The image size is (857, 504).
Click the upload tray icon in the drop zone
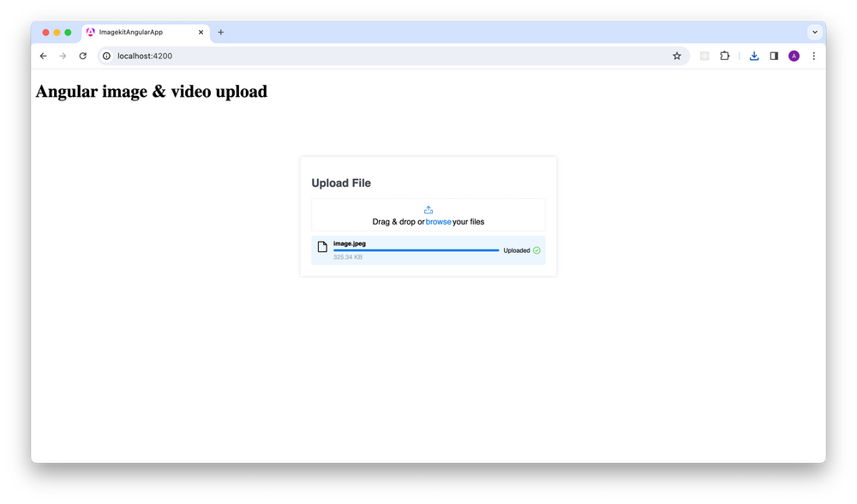point(428,210)
